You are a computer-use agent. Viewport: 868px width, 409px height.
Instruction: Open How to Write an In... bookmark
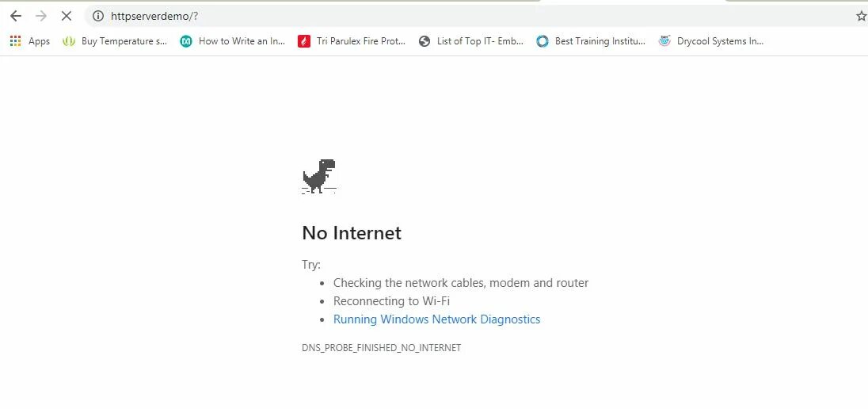point(233,41)
